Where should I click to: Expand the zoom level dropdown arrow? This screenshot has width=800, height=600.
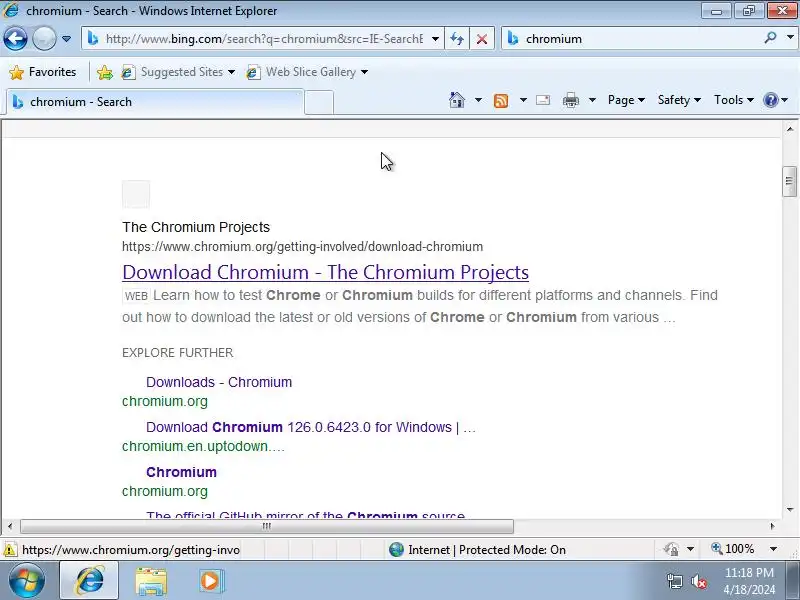pyautogui.click(x=773, y=549)
